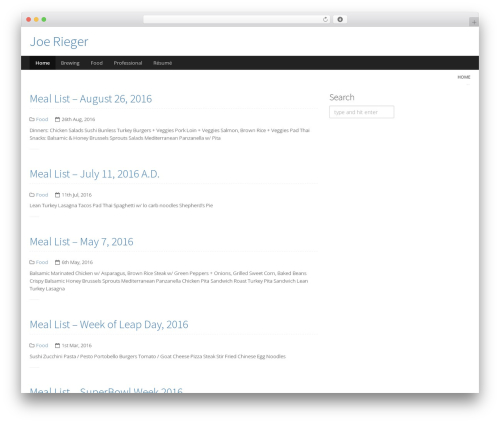Click the 26th Aug, 2016 date text

[78, 119]
